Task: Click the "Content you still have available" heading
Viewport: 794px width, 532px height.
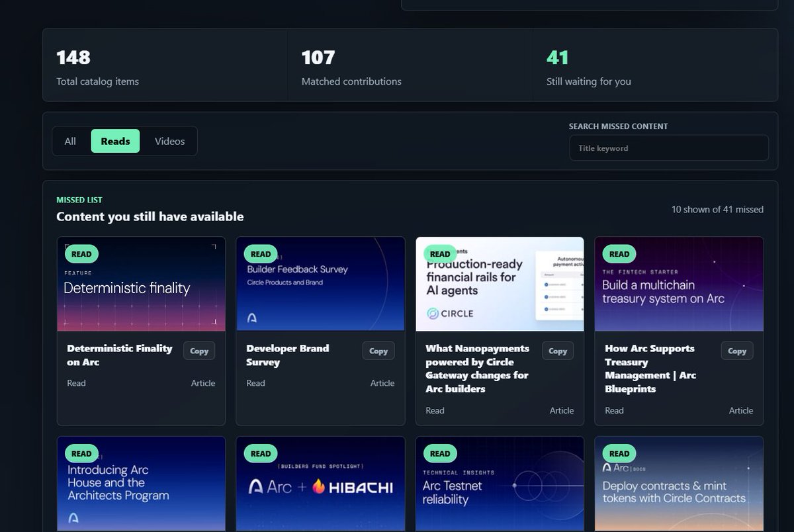Action: click(x=150, y=217)
